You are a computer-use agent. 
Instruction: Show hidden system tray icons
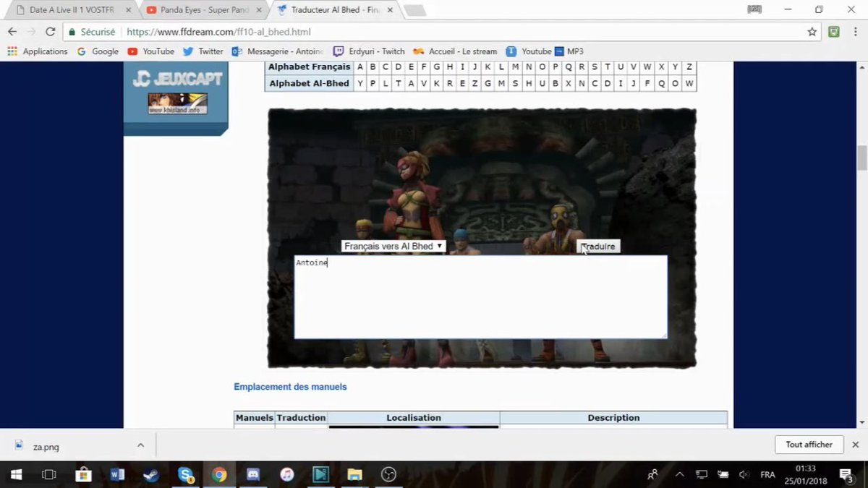[x=679, y=474]
